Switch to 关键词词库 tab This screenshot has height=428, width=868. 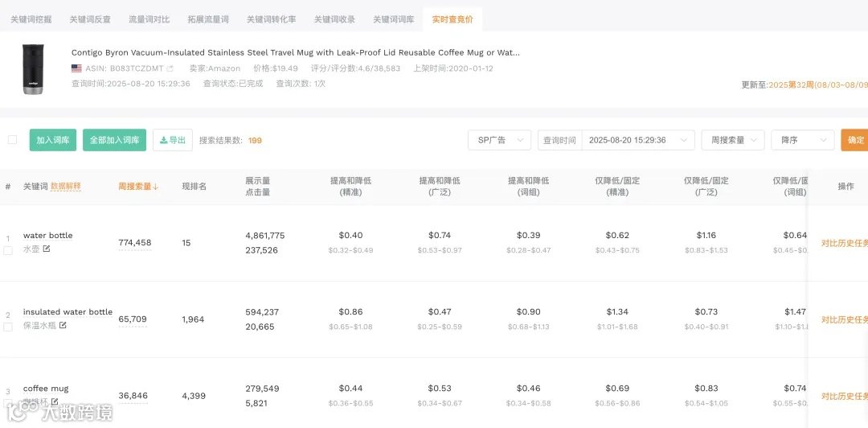pos(394,19)
